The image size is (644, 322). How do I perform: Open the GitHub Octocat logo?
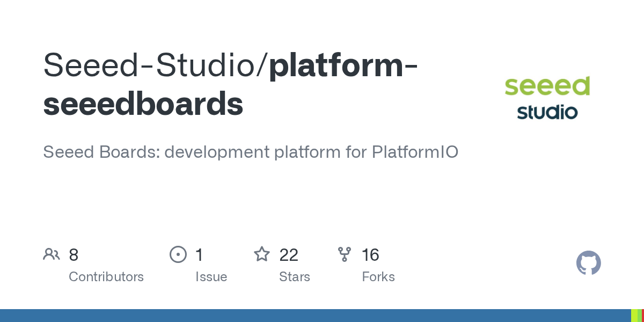pos(588,264)
